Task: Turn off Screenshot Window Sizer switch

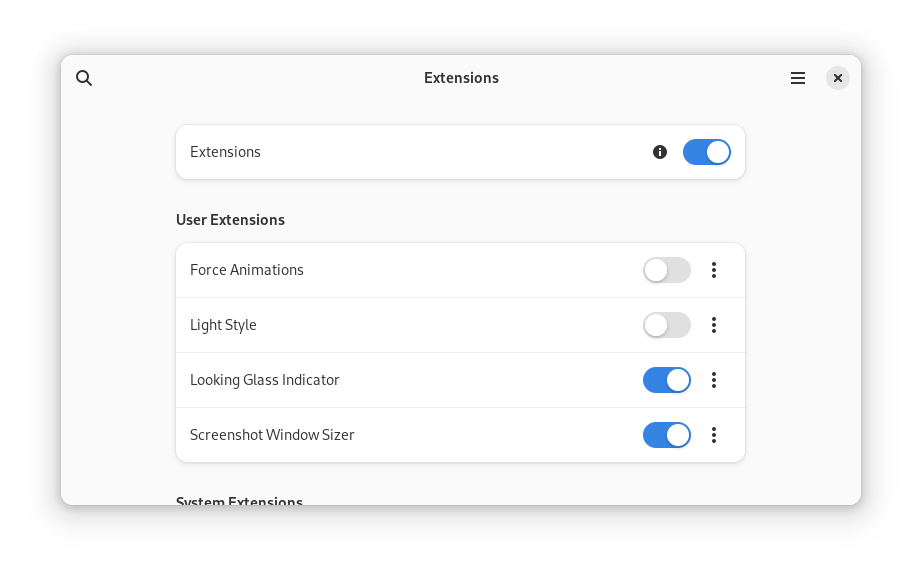Action: tap(666, 435)
